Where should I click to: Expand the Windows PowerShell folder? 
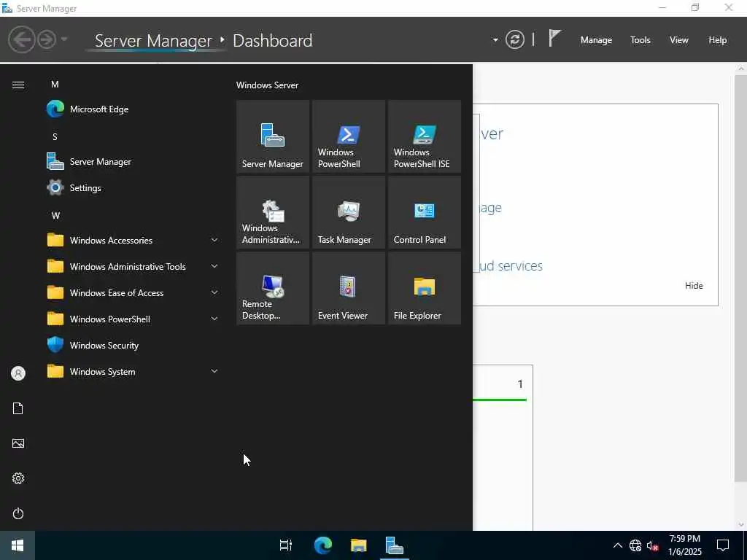[133, 319]
